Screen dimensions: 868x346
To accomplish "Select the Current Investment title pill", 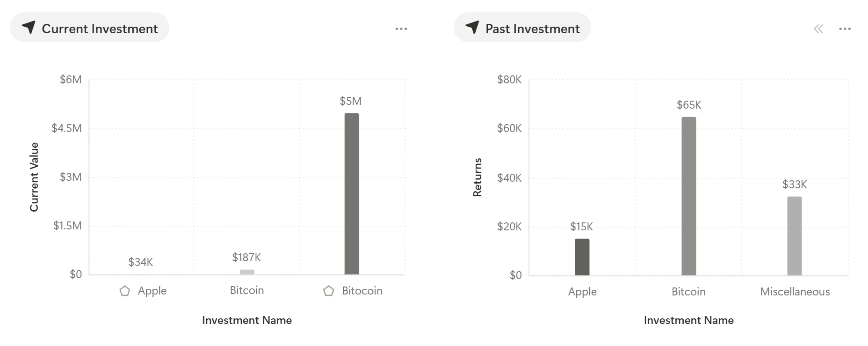I will click(89, 28).
